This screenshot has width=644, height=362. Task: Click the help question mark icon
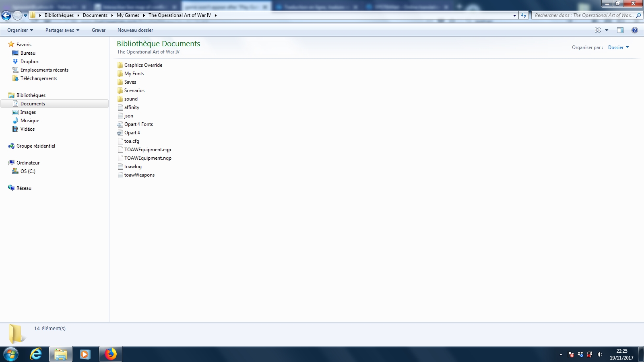point(635,30)
